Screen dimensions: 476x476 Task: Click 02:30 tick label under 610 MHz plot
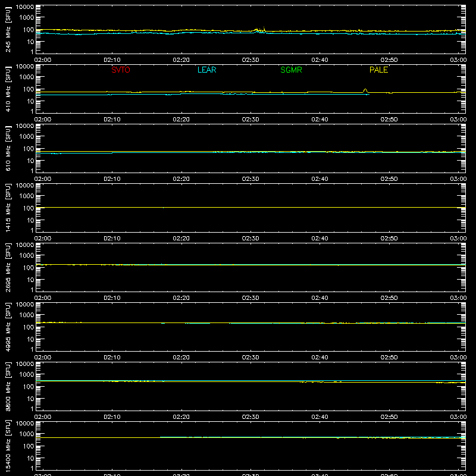(250, 179)
